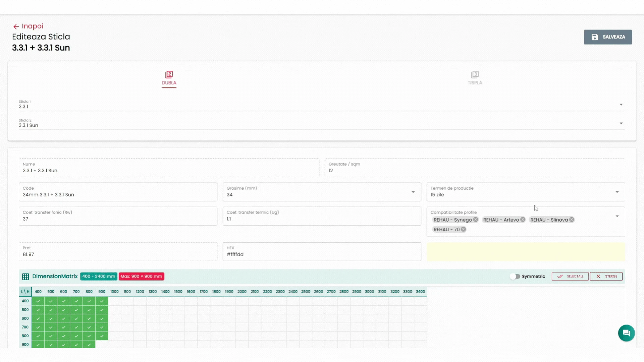644x362 pixels.
Task: Check matrix cell row 900 column 900
Action: coord(102,344)
